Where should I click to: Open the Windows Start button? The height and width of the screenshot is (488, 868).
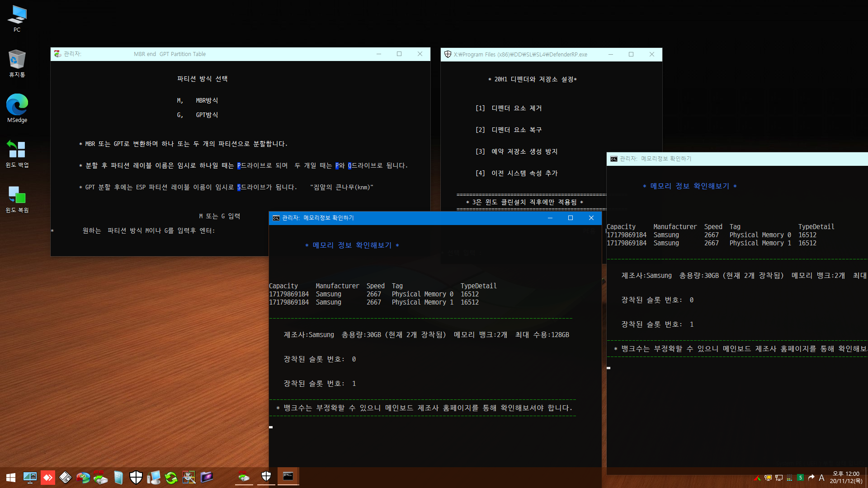click(11, 477)
